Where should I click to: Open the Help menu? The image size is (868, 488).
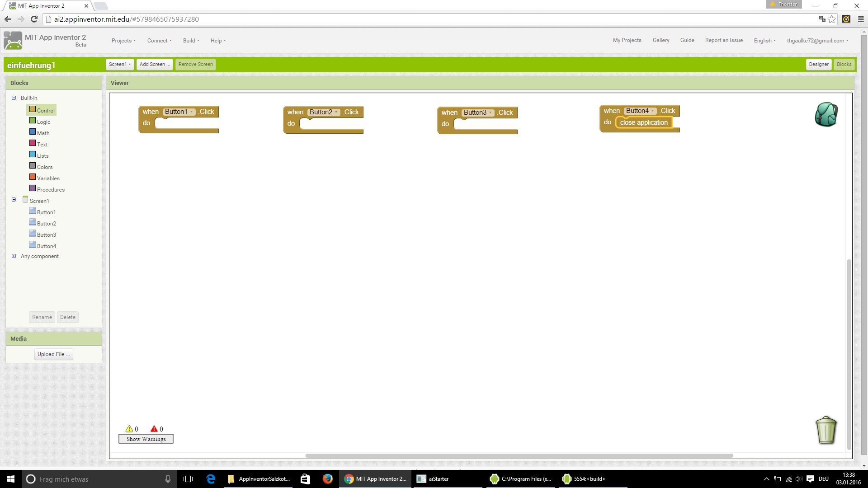[218, 40]
